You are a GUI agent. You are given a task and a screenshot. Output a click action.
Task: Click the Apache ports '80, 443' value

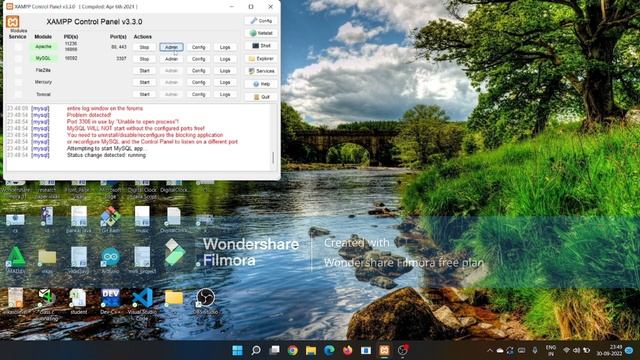pos(119,47)
